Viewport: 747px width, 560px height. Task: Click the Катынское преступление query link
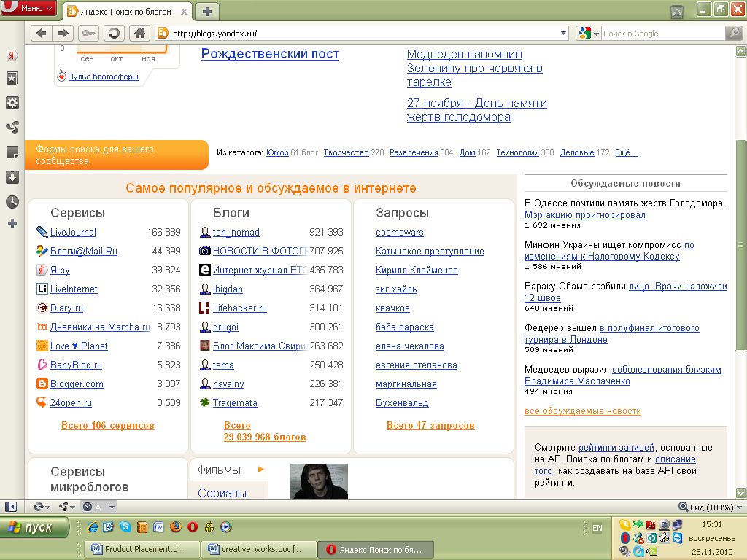click(x=430, y=251)
